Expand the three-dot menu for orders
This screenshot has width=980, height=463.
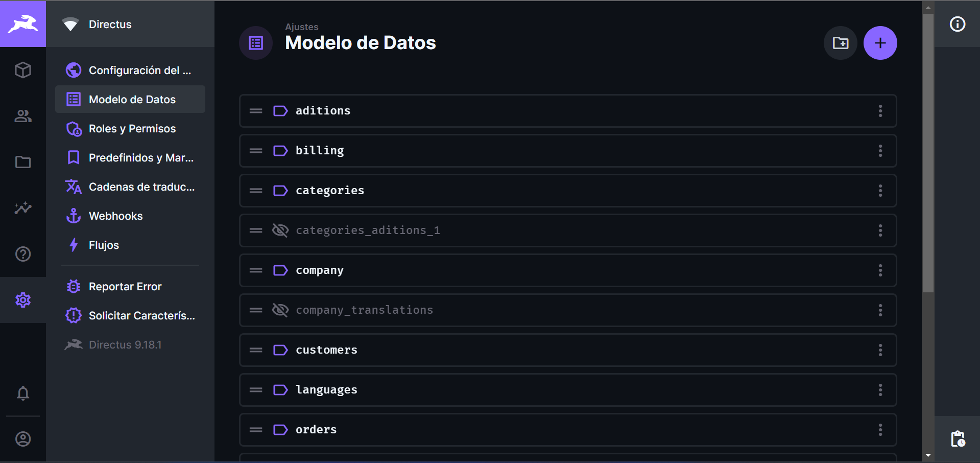tap(880, 430)
